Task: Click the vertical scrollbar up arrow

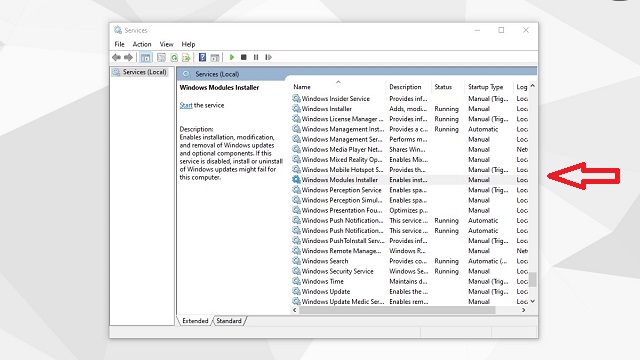Action: point(532,87)
